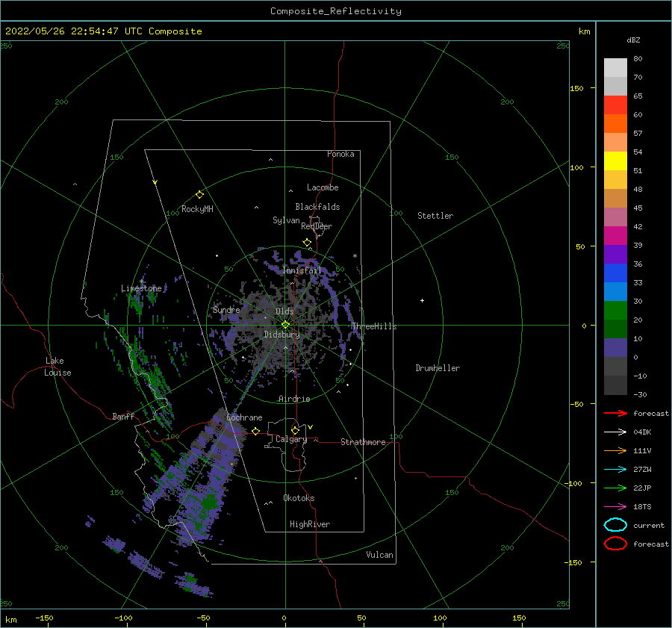Click the Okotoks city label

pos(299,498)
